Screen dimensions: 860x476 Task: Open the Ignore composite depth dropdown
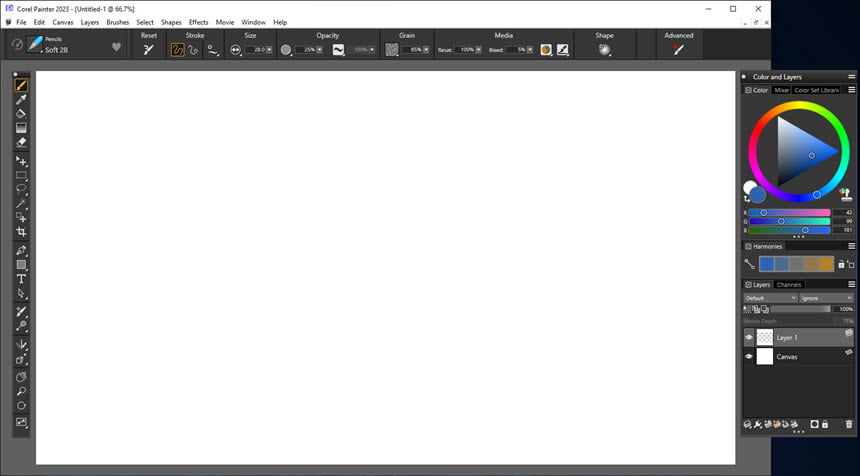coord(826,298)
